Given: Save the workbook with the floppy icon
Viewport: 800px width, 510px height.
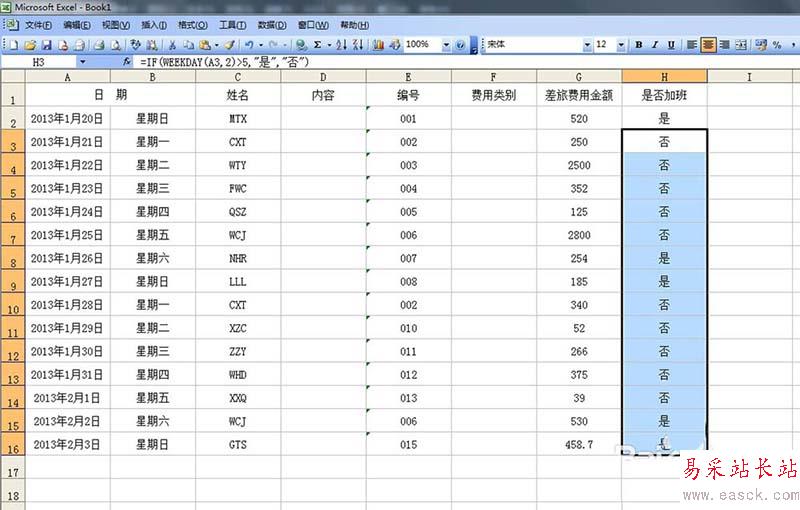Looking at the screenshot, I should 46,45.
